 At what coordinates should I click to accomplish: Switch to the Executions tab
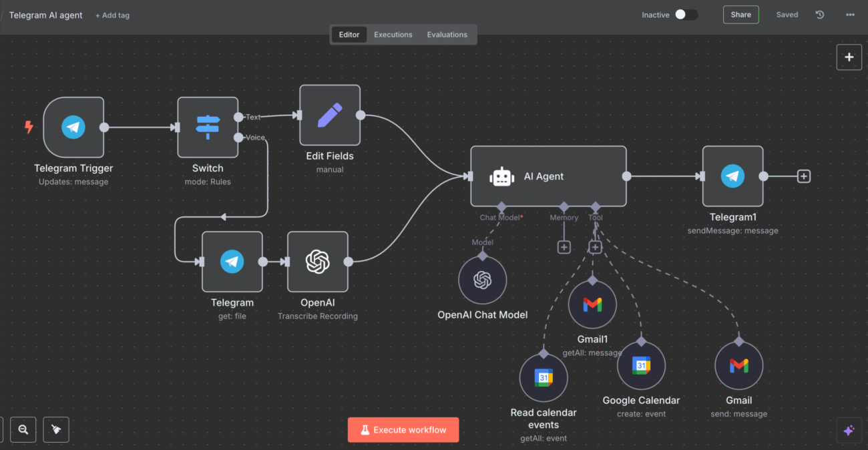(x=393, y=34)
